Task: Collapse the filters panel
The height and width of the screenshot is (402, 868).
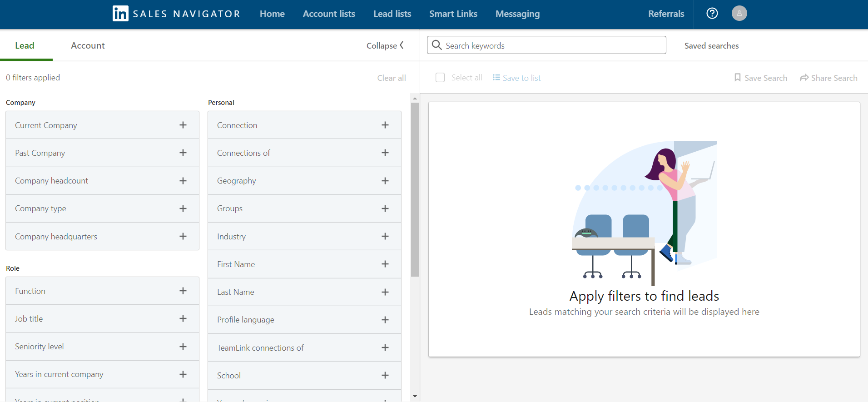Action: (x=385, y=45)
